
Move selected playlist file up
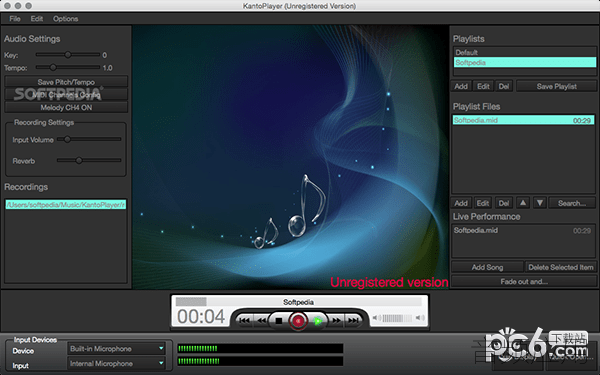[523, 203]
